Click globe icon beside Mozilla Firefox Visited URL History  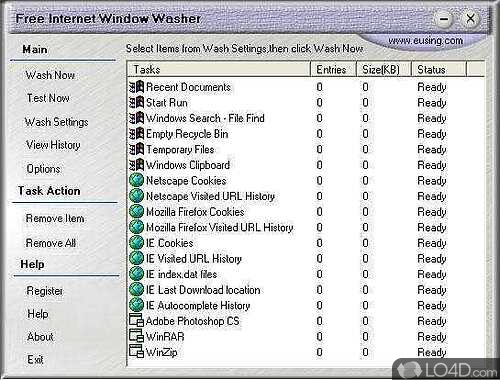pyautogui.click(x=136, y=227)
